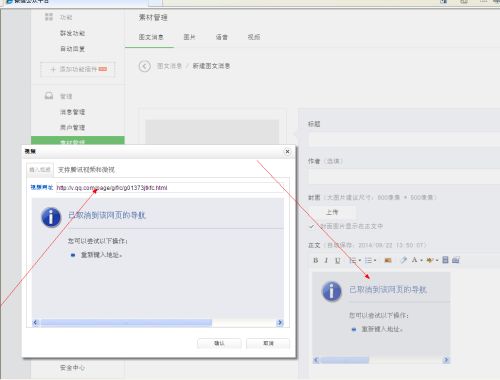Viewport: 500px width, 380px height.
Task: Click the 已取消到该网页的导航 heading in the dialog
Action: pyautogui.click(x=107, y=215)
